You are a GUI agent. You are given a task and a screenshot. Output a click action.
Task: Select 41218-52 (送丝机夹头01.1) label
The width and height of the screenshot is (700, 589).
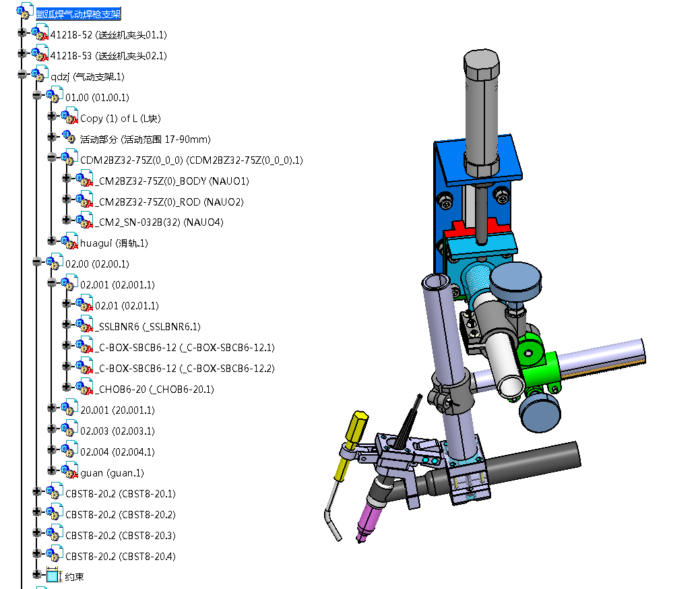tap(108, 35)
